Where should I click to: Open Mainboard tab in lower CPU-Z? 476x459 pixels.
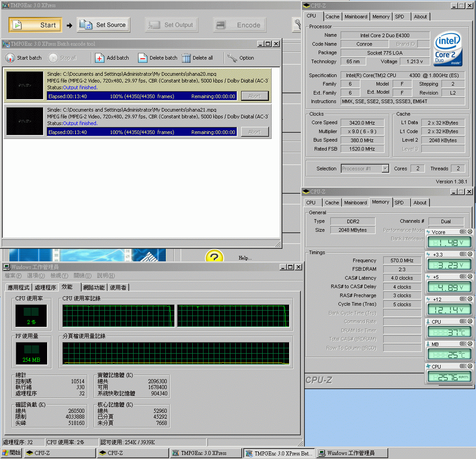pyautogui.click(x=355, y=203)
